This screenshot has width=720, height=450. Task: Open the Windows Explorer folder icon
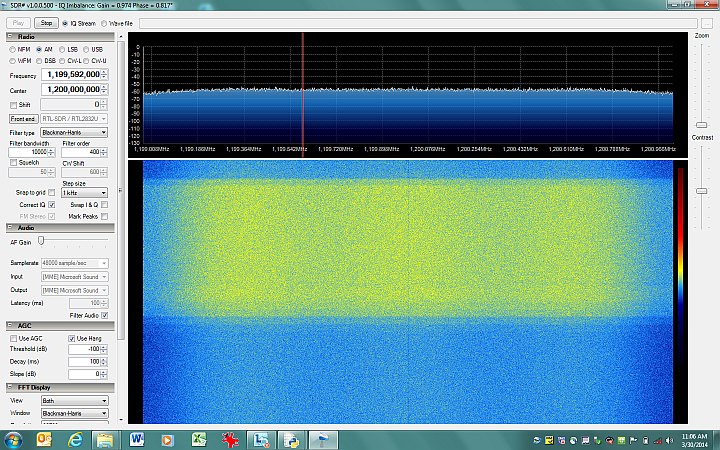click(x=105, y=440)
